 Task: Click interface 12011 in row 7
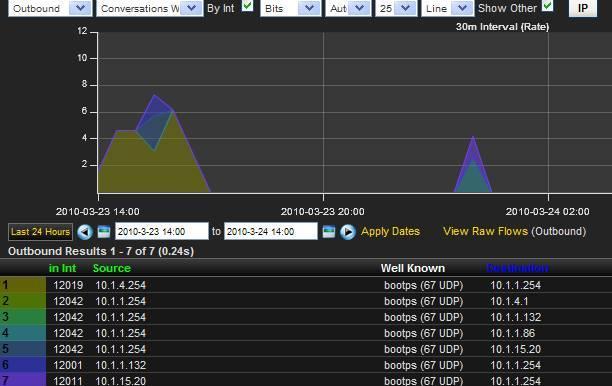[68, 381]
